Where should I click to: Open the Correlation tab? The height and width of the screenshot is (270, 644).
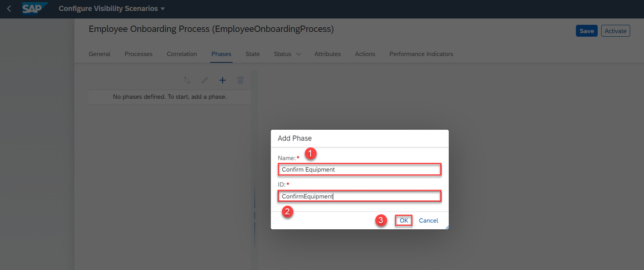point(182,54)
